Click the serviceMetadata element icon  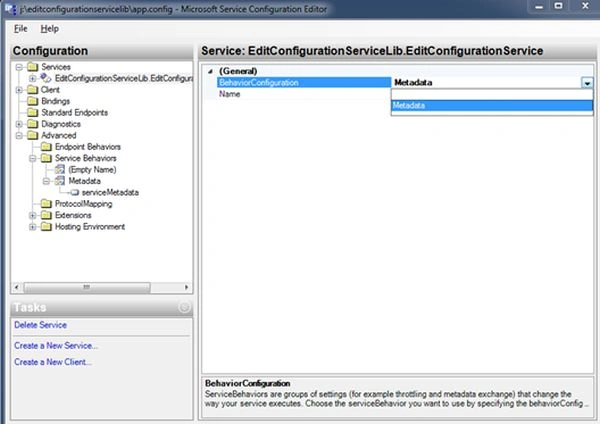tap(75, 192)
